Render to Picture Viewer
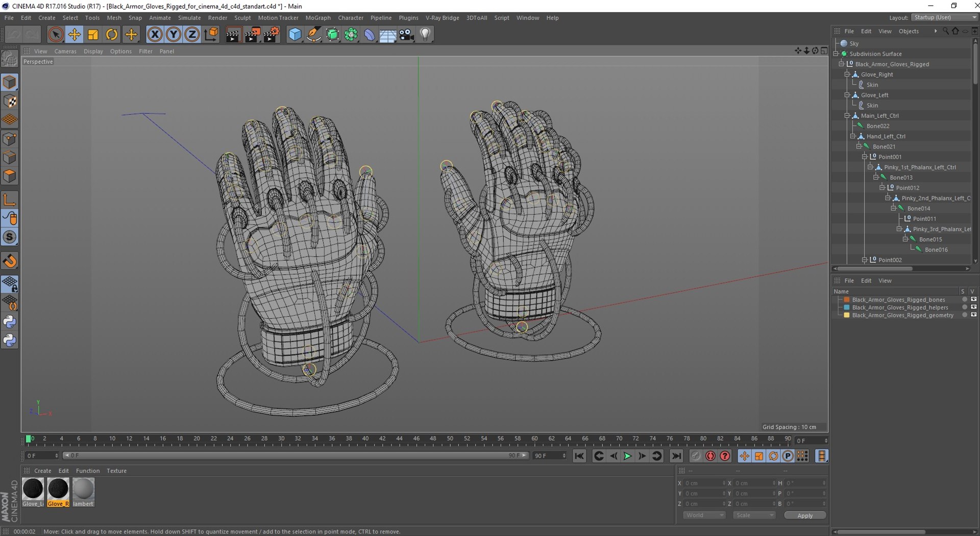Image resolution: width=980 pixels, height=536 pixels. [252, 35]
